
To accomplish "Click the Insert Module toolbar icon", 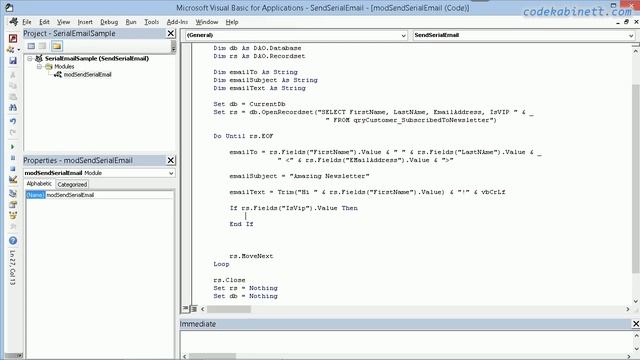I will 11,49.
